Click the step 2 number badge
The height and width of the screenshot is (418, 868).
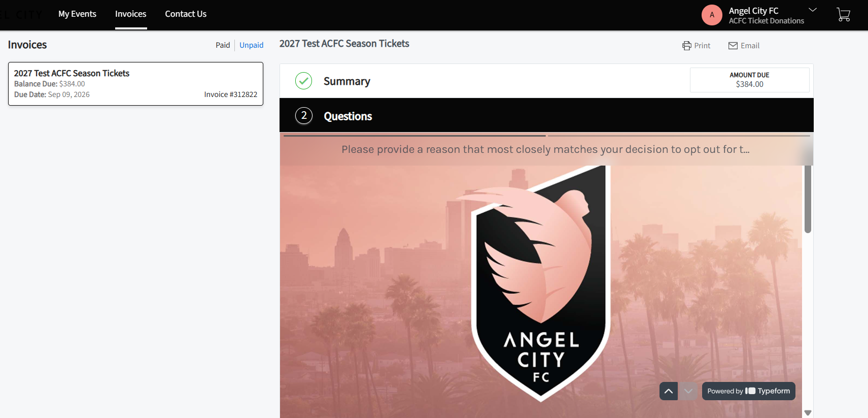click(x=303, y=116)
